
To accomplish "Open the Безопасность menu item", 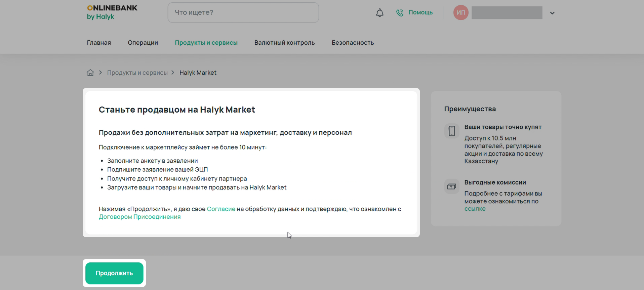I will 353,43.
